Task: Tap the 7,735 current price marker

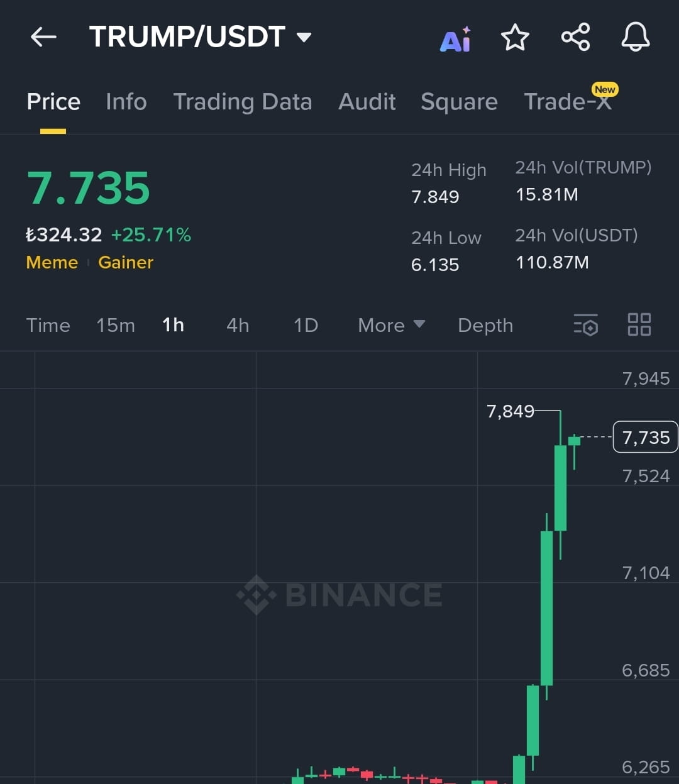Action: (x=646, y=437)
